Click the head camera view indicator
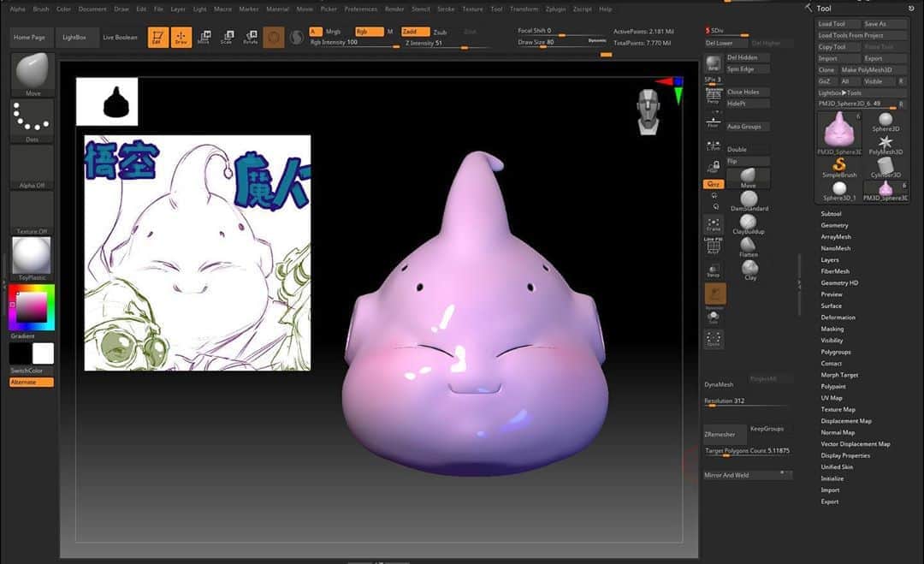The width and height of the screenshot is (924, 564). [x=649, y=111]
